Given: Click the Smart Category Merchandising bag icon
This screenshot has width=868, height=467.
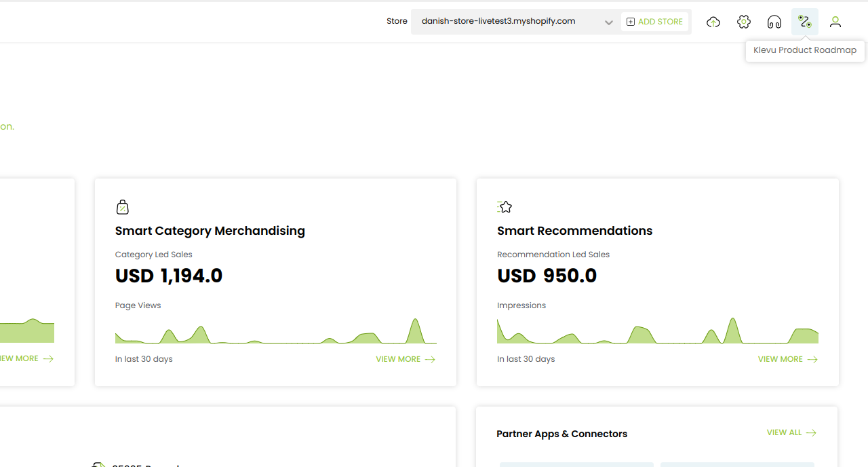Looking at the screenshot, I should (x=122, y=207).
